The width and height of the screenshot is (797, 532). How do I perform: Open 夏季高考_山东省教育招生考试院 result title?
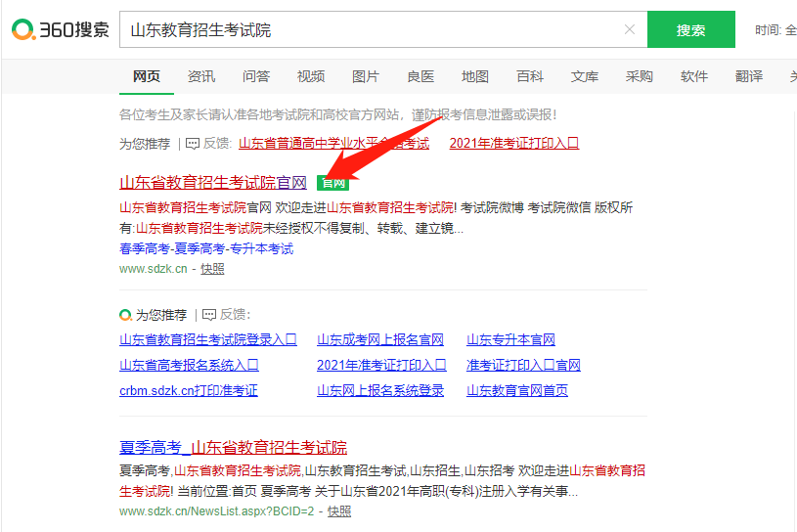(x=234, y=447)
